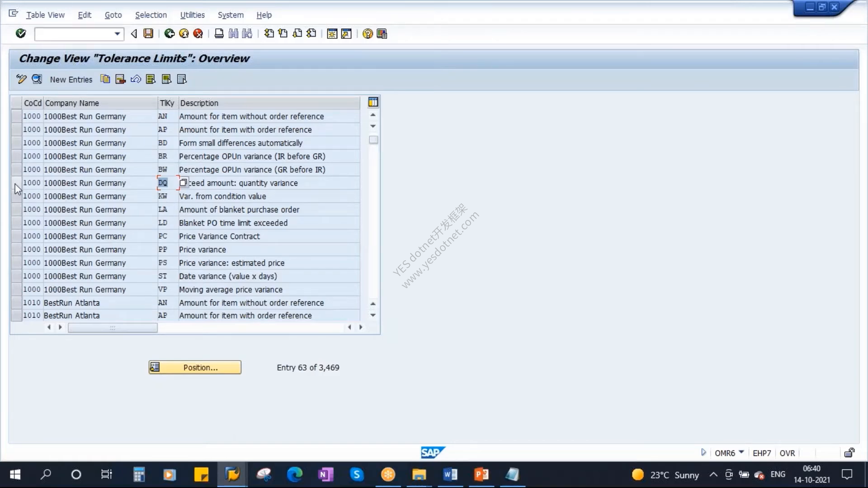Open the Goto menu

[x=113, y=15]
